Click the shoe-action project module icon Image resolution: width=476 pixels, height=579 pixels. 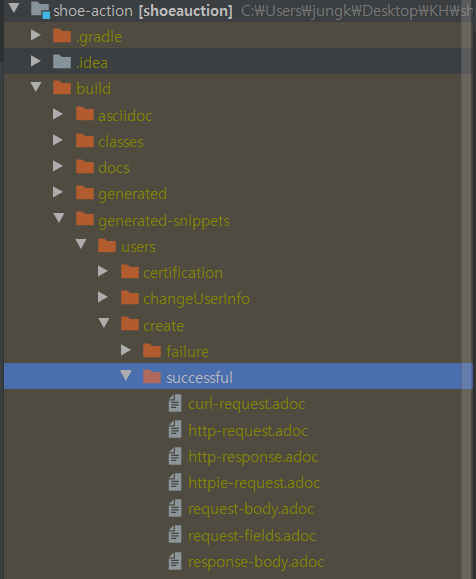40,10
